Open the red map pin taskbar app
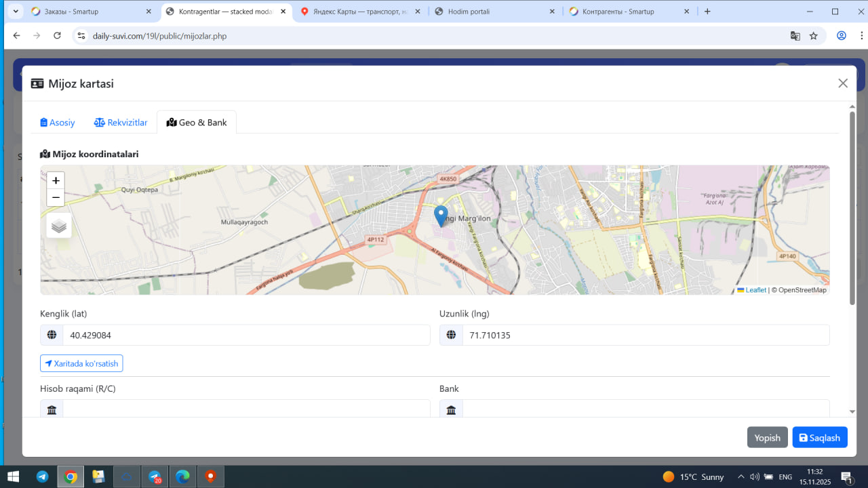 [211, 477]
